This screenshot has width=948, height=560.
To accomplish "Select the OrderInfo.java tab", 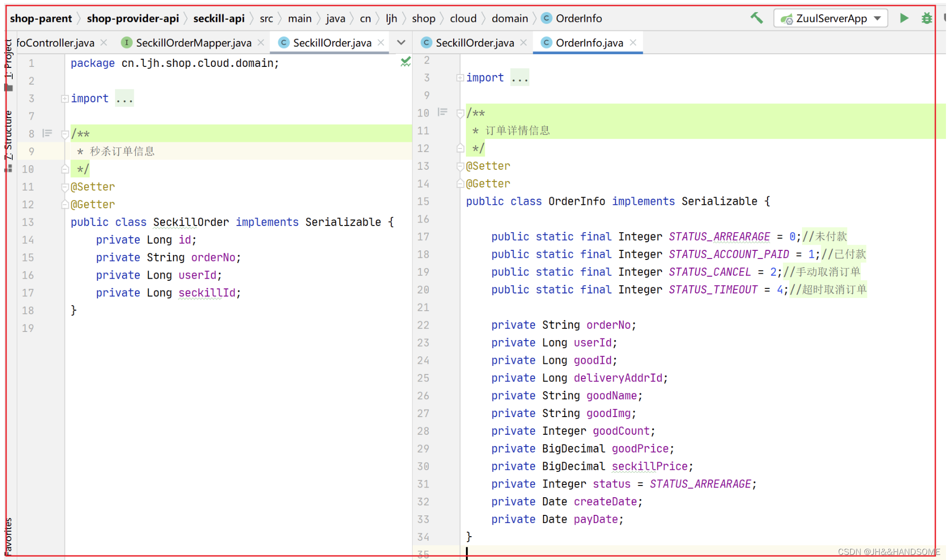I will coord(589,43).
